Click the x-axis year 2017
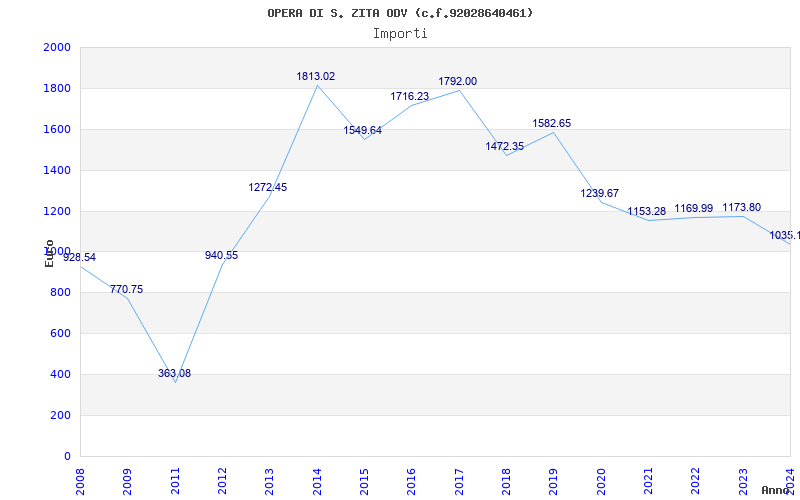The height and width of the screenshot is (500, 800). [x=459, y=482]
